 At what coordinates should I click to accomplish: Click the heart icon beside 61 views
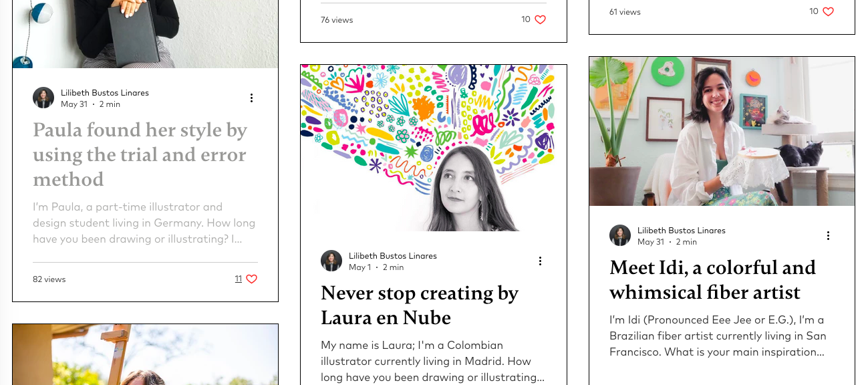(x=828, y=12)
